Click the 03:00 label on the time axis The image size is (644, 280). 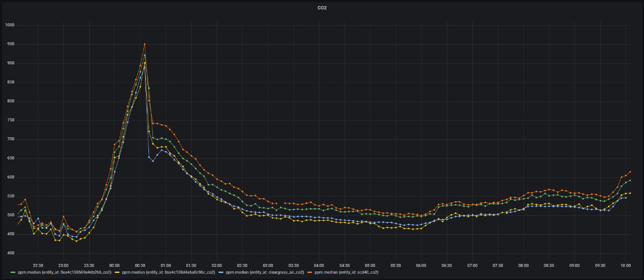tap(268, 264)
